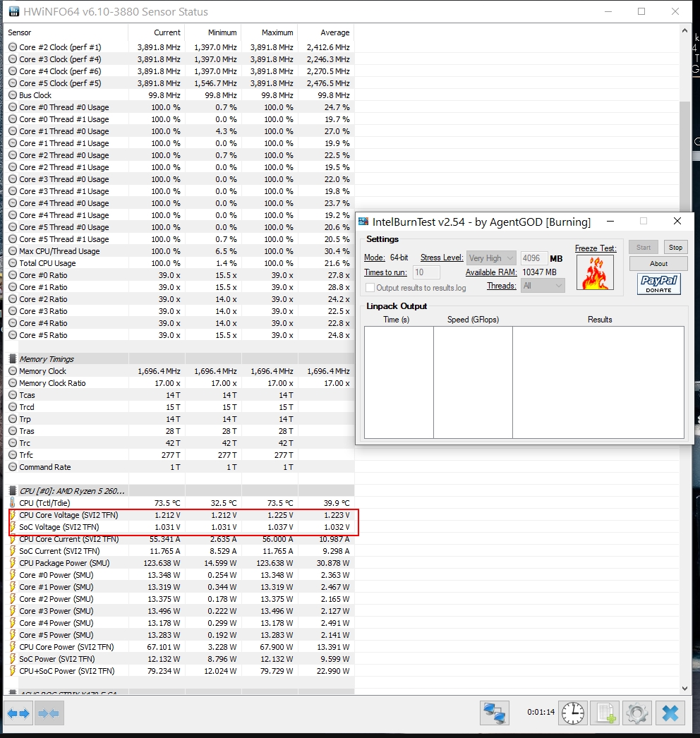Click the Command Rate circle icon
This screenshot has height=738, width=700.
point(13,467)
